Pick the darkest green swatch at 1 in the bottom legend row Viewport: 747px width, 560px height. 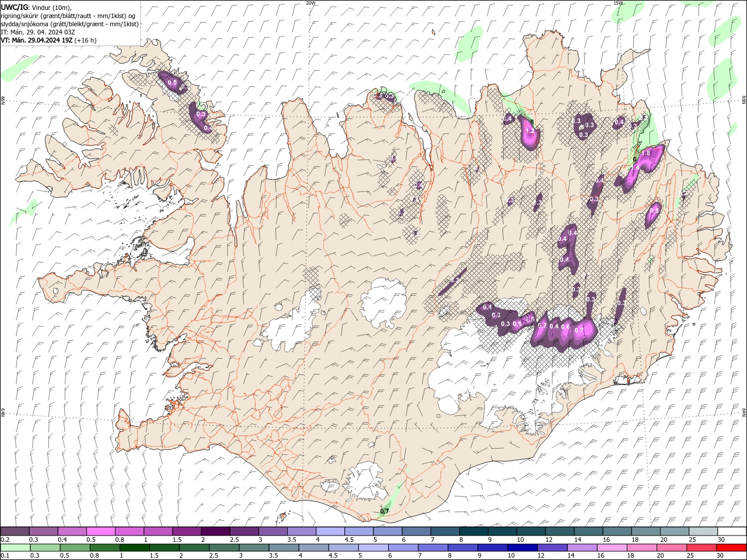tap(134, 548)
